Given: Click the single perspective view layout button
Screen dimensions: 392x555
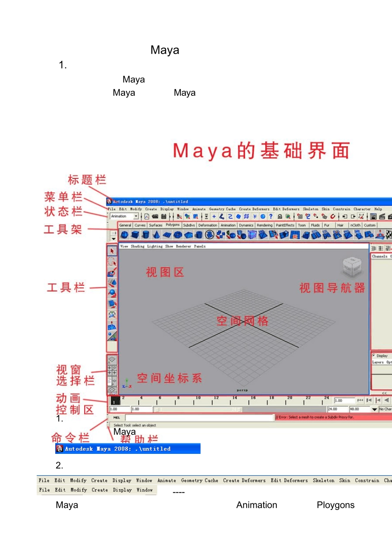Looking at the screenshot, I should point(112,360).
